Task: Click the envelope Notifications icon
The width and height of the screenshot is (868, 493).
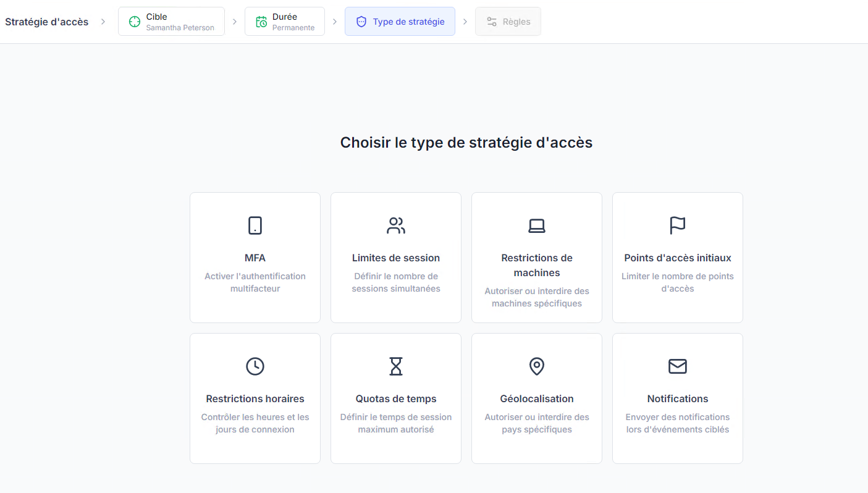Action: (678, 366)
